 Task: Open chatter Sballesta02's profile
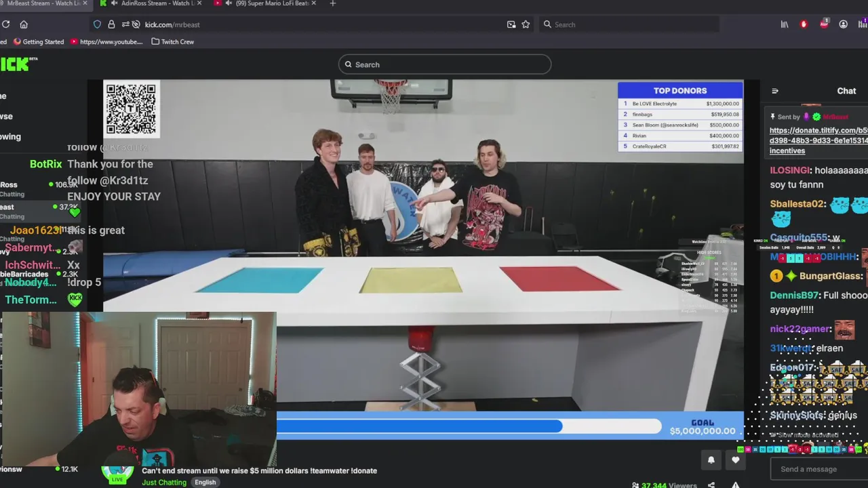(x=797, y=203)
